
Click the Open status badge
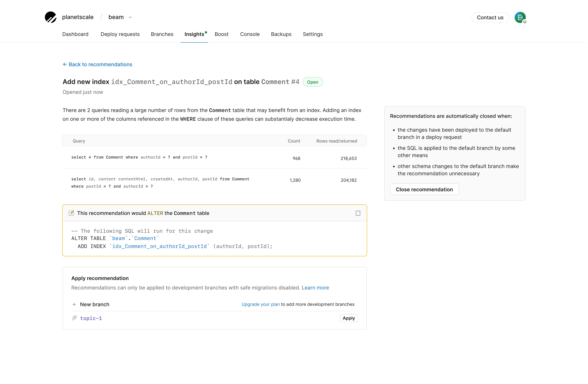pyautogui.click(x=313, y=82)
